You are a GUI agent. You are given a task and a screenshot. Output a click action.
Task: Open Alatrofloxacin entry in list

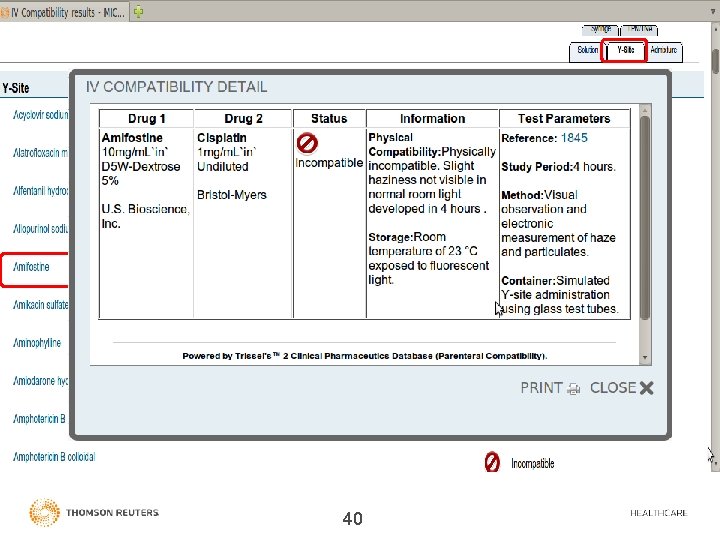pos(40,152)
